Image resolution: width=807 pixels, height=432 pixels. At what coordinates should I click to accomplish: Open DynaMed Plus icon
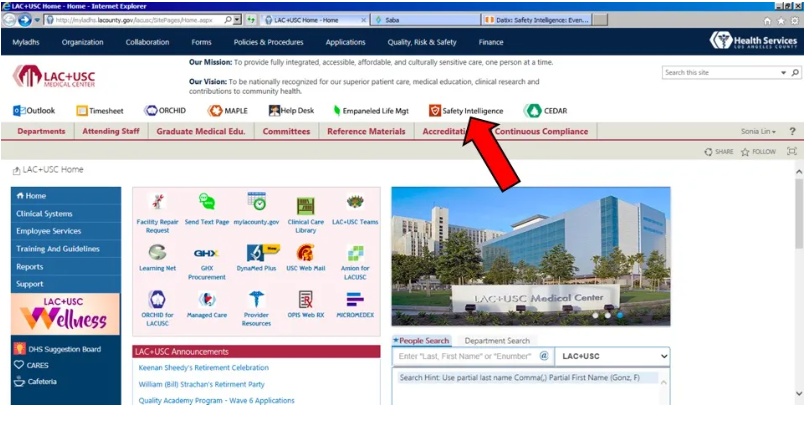(263, 252)
